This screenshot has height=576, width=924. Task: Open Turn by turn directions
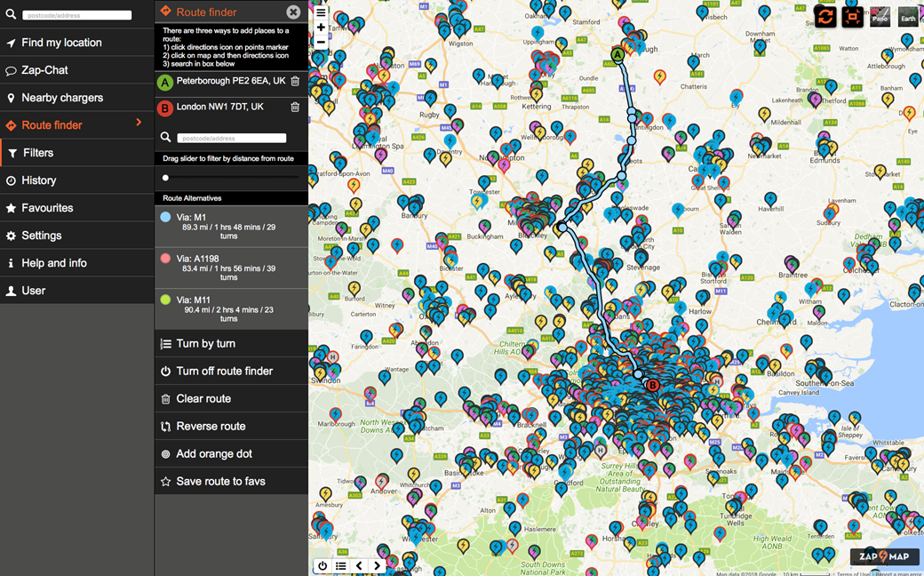point(231,344)
